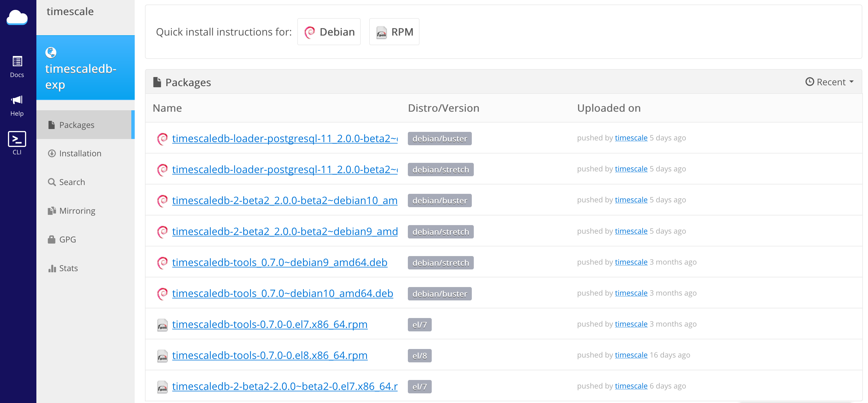Click the Docs icon in left nav
Image resolution: width=868 pixels, height=403 pixels.
point(16,66)
